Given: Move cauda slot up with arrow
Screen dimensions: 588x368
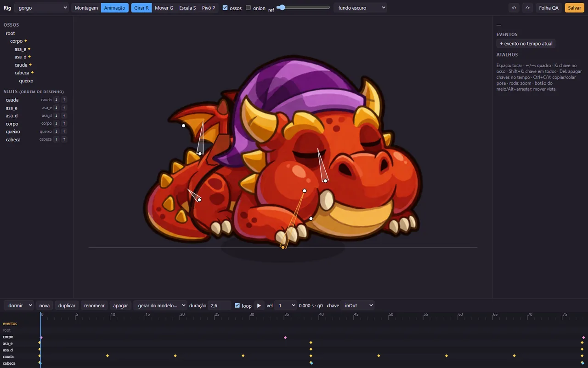Looking at the screenshot, I should [x=64, y=100].
